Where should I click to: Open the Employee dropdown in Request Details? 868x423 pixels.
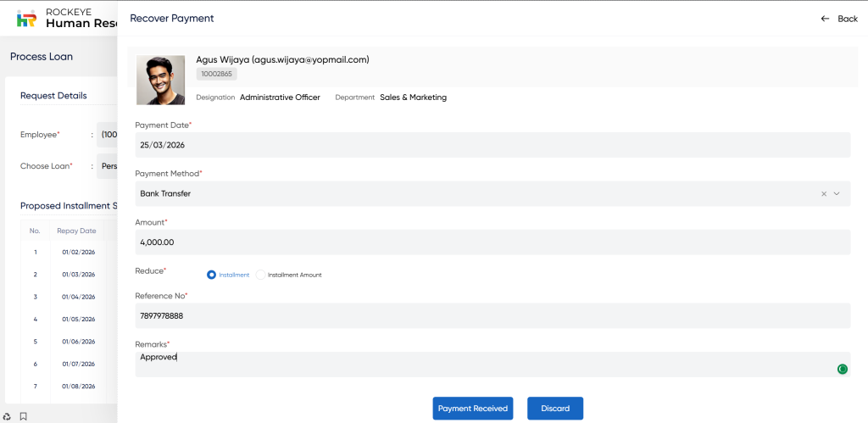pyautogui.click(x=107, y=134)
